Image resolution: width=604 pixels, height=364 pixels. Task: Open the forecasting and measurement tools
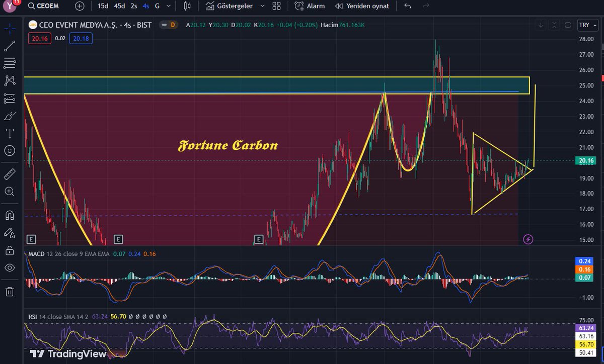click(x=10, y=99)
